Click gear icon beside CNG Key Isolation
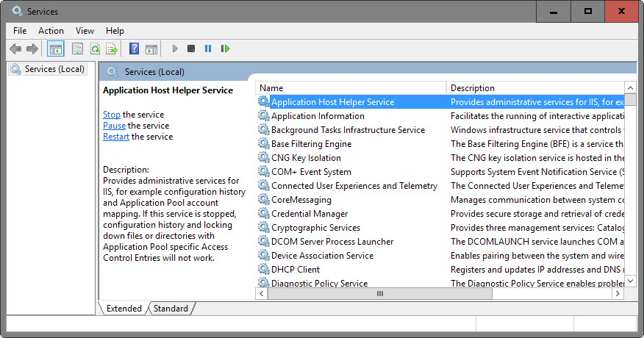Screen dimensions: 644x338 tap(264, 158)
